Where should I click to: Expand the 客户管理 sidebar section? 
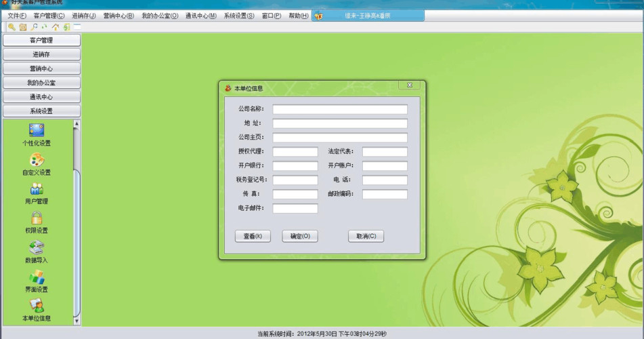click(x=41, y=40)
